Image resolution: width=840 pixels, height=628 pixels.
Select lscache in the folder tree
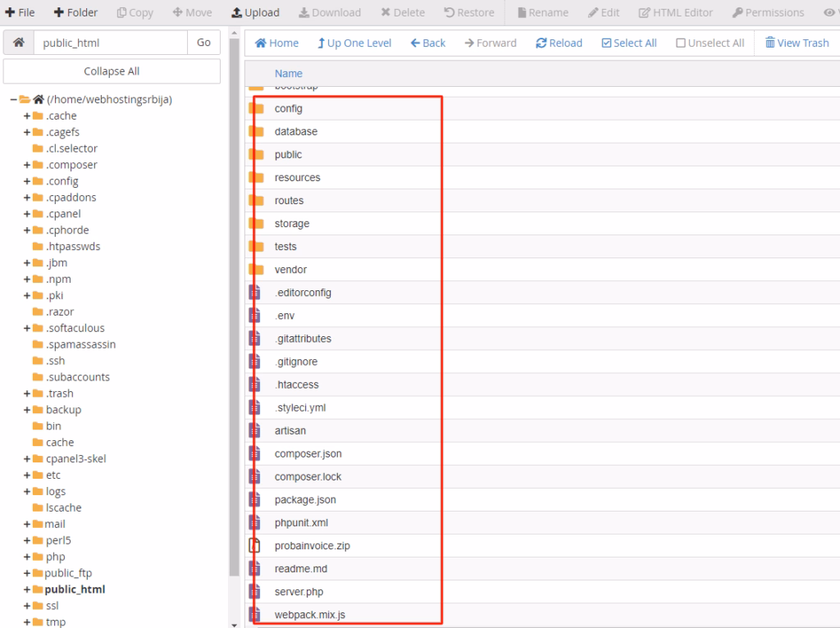(64, 507)
